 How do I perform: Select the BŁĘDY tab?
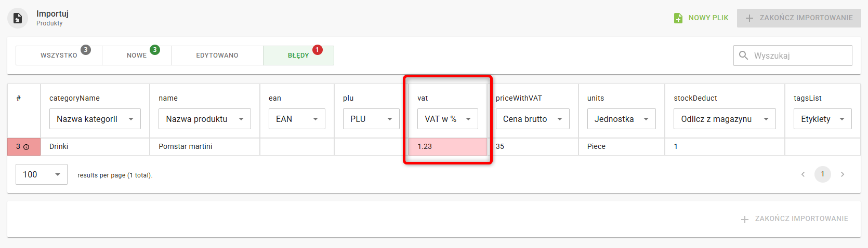click(x=298, y=56)
